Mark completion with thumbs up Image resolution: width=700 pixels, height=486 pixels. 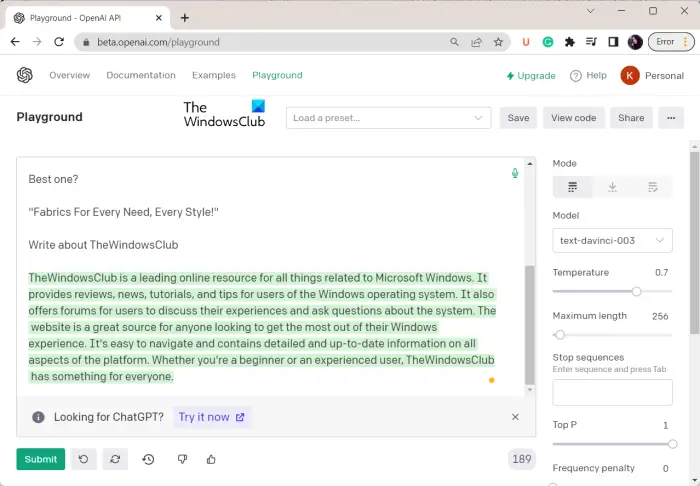click(211, 459)
